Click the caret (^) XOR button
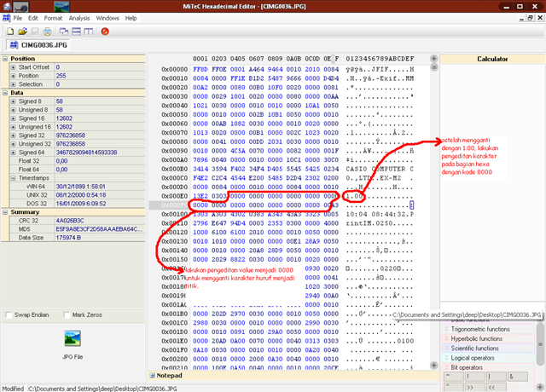The width and height of the screenshot is (546, 392). pos(454,387)
